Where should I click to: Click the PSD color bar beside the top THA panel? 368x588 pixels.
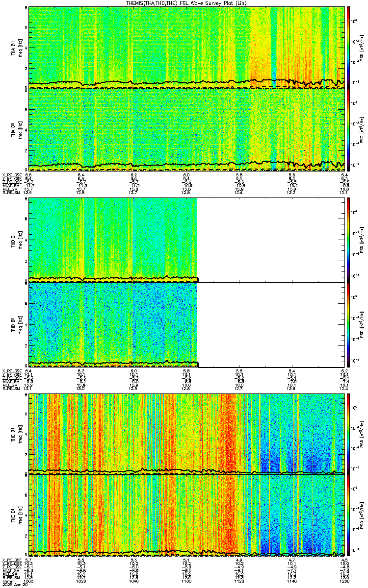coord(349,48)
